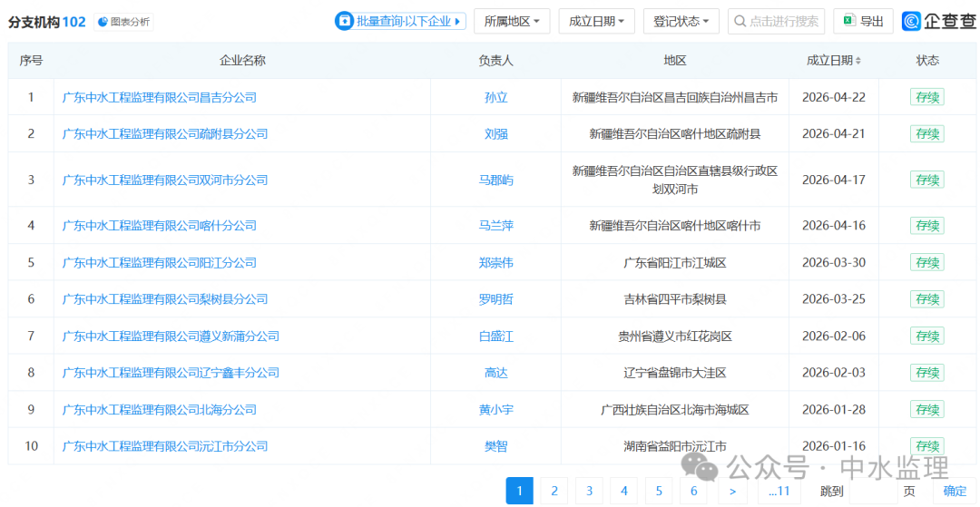Expand the 所属地区 region dropdown

[x=512, y=21]
